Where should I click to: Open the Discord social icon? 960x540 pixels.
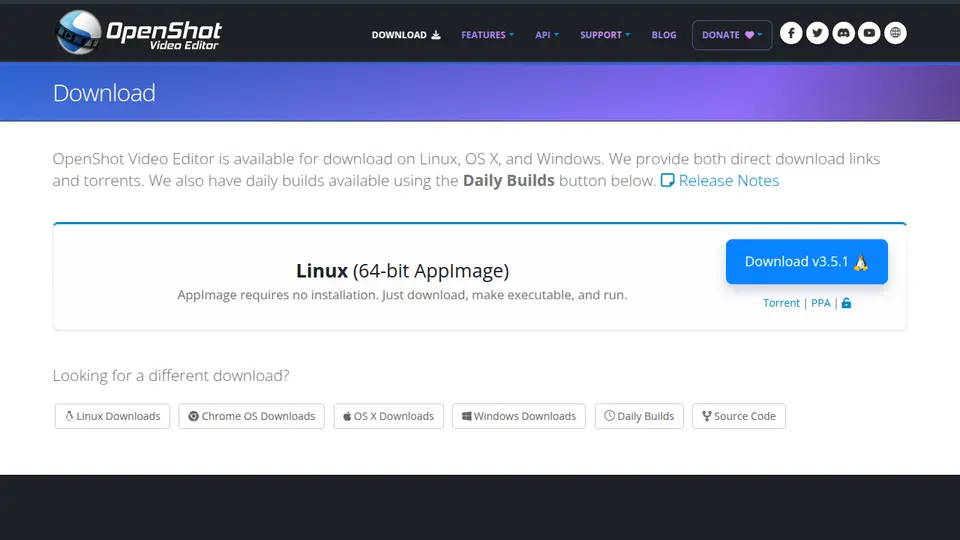pyautogui.click(x=844, y=33)
